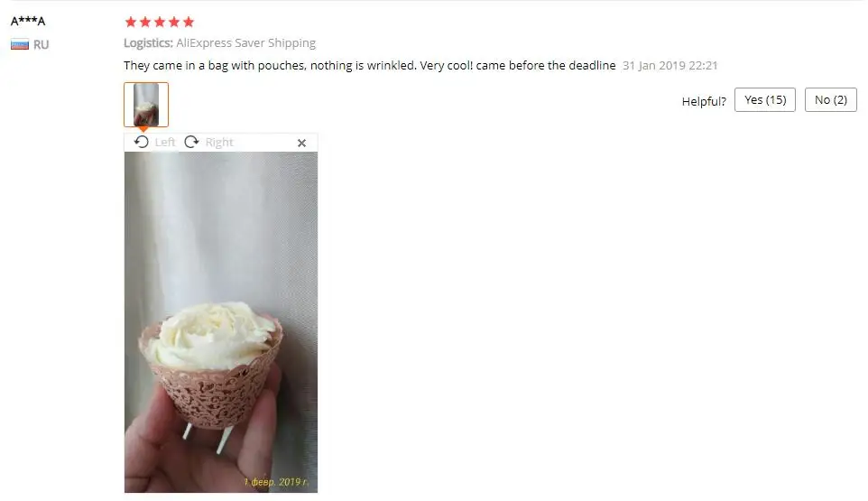Click the middle red rating star
Viewport: 868px width, 501px height.
pyautogui.click(x=160, y=23)
